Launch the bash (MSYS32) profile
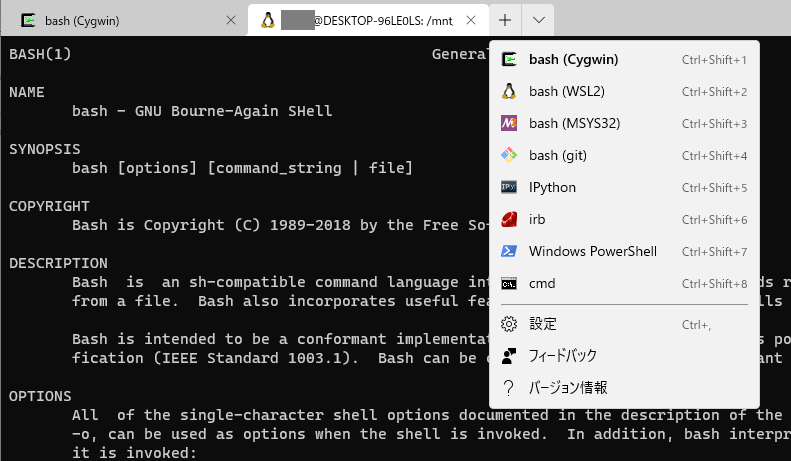 click(624, 123)
